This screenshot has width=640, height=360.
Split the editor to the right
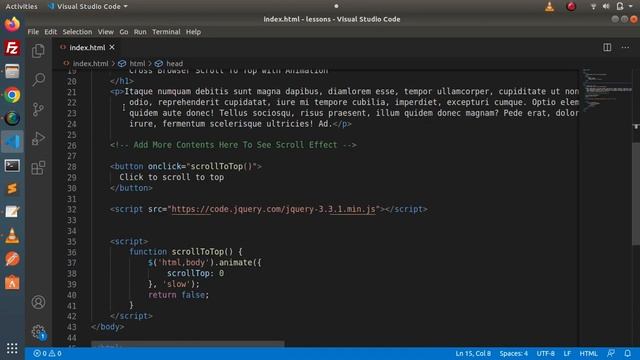pos(607,47)
